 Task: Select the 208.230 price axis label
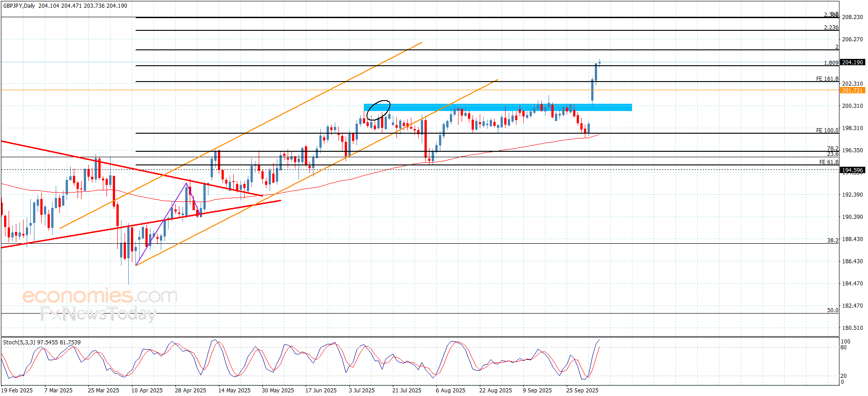852,17
